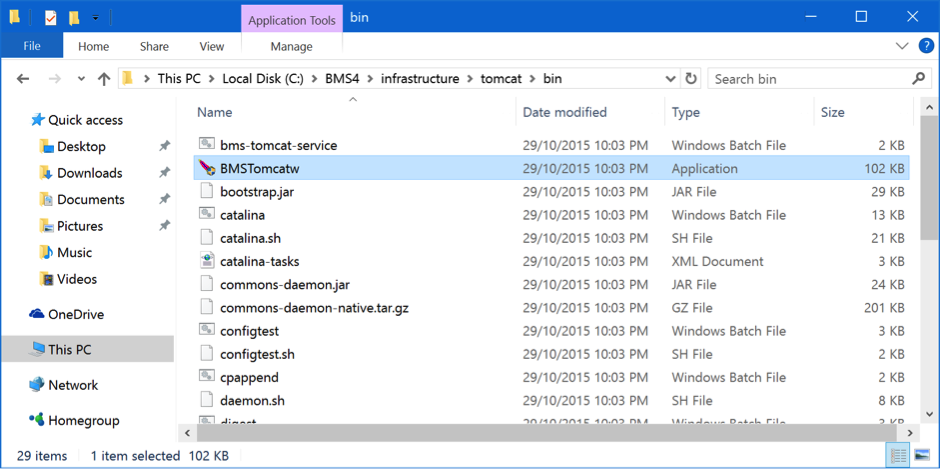Switch to Large icons view in status bar
The image size is (941, 469).
[x=921, y=456]
